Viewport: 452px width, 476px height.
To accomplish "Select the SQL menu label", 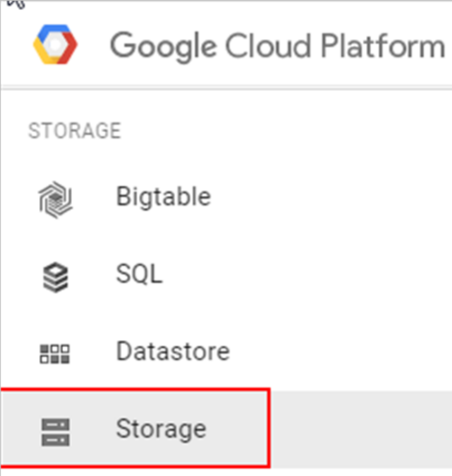I will click(x=139, y=274).
